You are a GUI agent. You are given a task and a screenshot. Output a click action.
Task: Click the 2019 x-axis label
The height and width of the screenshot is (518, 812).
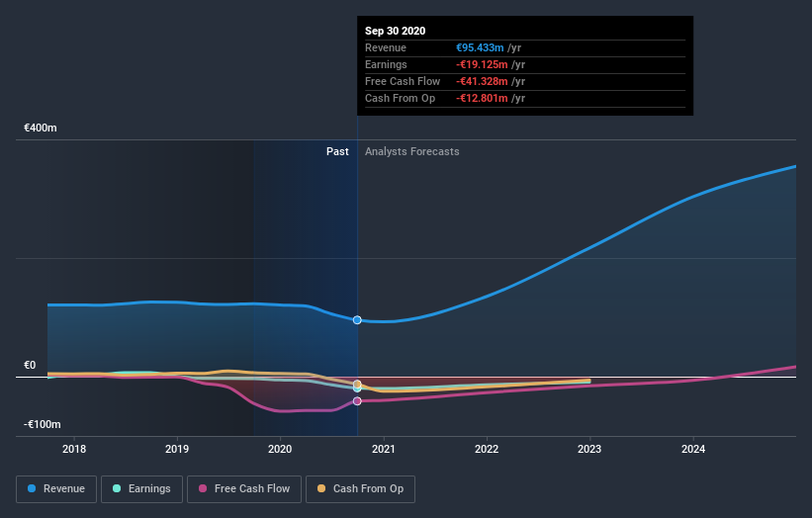[x=177, y=449]
